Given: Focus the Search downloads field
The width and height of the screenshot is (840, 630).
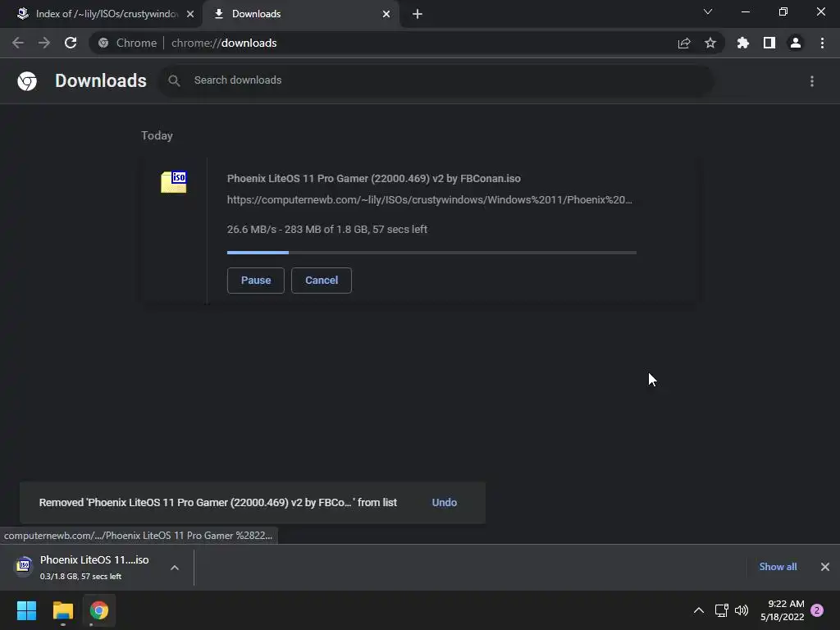Looking at the screenshot, I should click(436, 80).
